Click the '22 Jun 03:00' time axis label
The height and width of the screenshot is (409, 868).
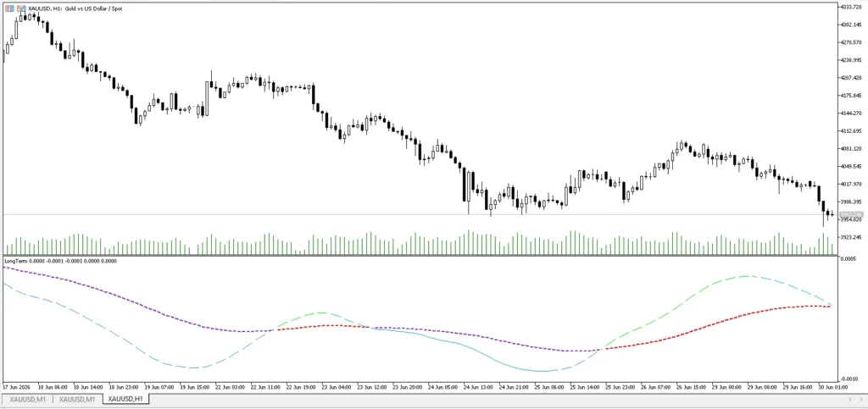click(x=229, y=387)
